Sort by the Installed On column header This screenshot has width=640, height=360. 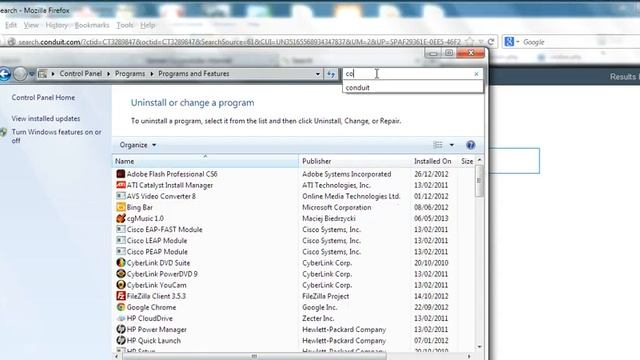[x=433, y=161]
